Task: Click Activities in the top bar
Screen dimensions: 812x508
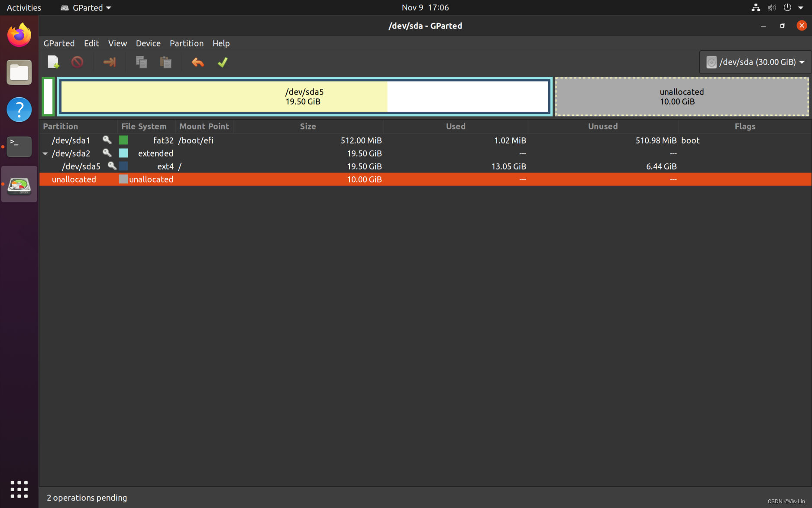Action: tap(24, 7)
